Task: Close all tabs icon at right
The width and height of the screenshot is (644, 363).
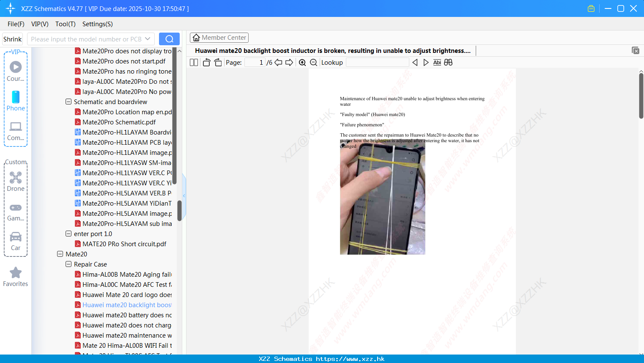Action: pyautogui.click(x=636, y=50)
